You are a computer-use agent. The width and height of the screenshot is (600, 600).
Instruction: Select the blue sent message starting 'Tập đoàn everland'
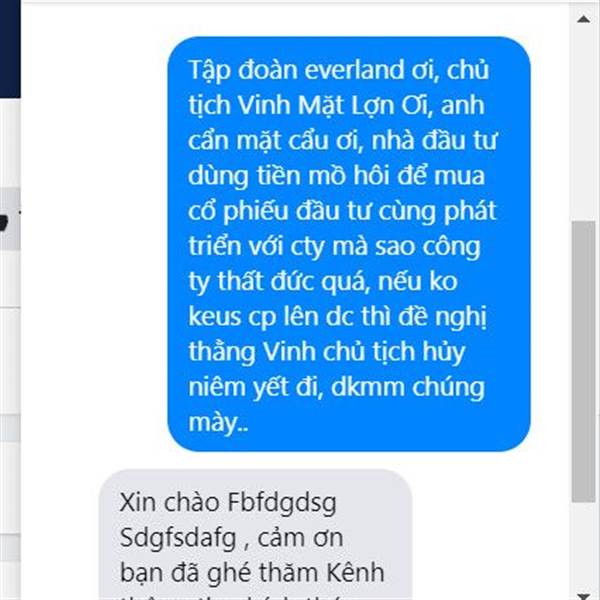coord(349,244)
